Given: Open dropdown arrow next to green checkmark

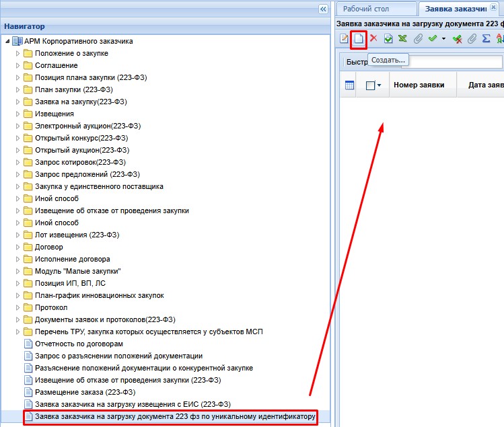Looking at the screenshot, I should click(x=443, y=39).
